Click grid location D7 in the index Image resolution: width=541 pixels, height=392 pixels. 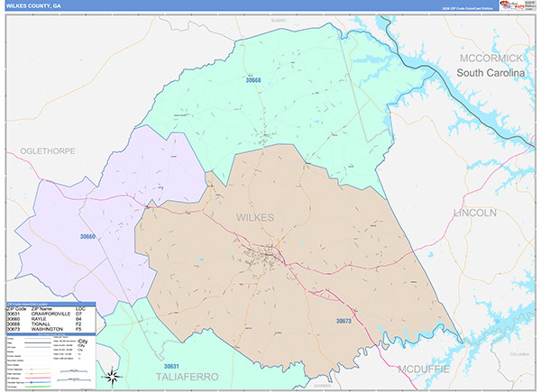coord(78,314)
